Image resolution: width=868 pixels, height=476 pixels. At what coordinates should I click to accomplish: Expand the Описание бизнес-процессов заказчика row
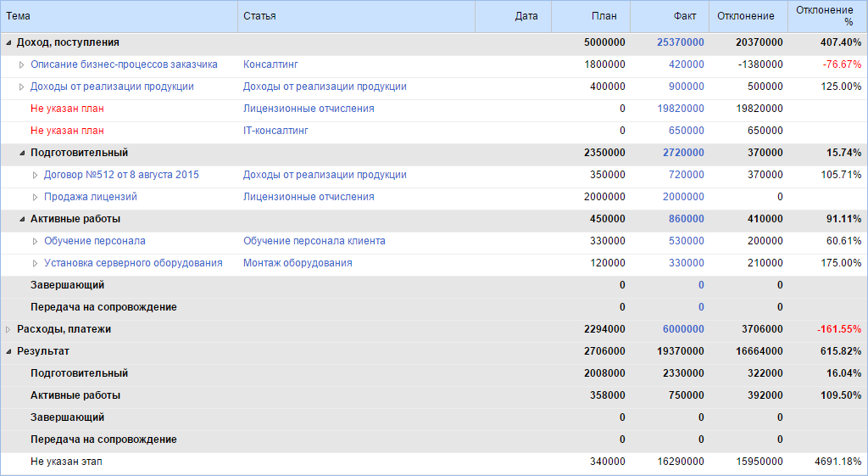22,64
